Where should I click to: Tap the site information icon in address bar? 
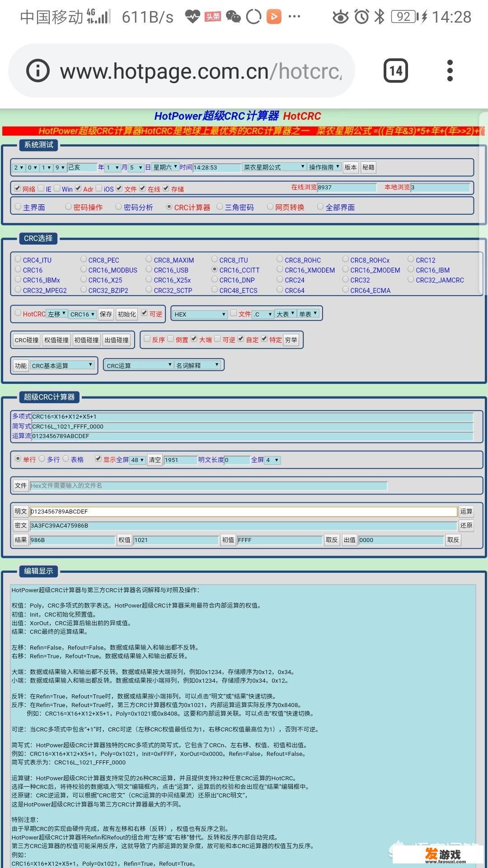38,71
